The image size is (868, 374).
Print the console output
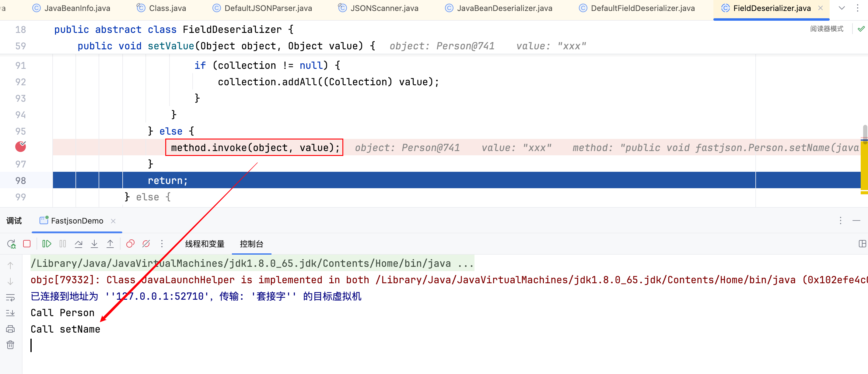point(10,329)
